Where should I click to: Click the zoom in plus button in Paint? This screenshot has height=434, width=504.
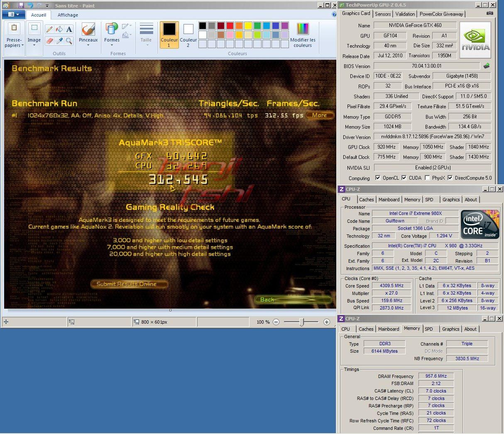[x=327, y=322]
